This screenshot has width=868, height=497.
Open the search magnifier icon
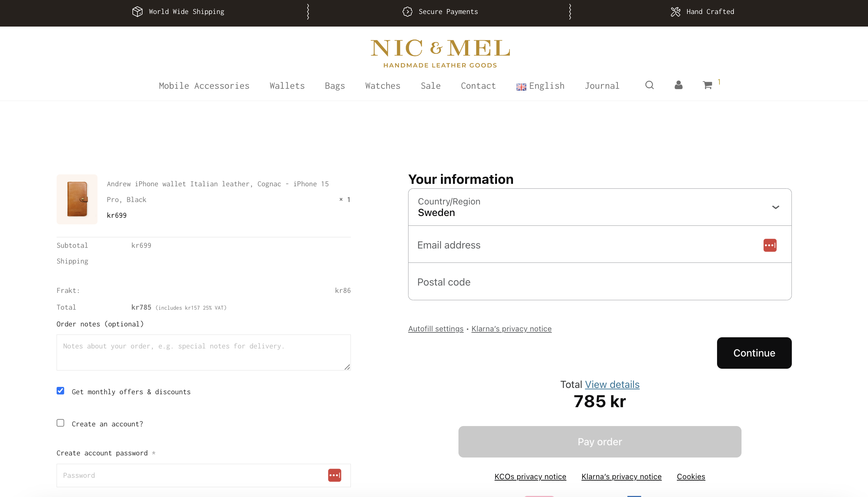(649, 85)
